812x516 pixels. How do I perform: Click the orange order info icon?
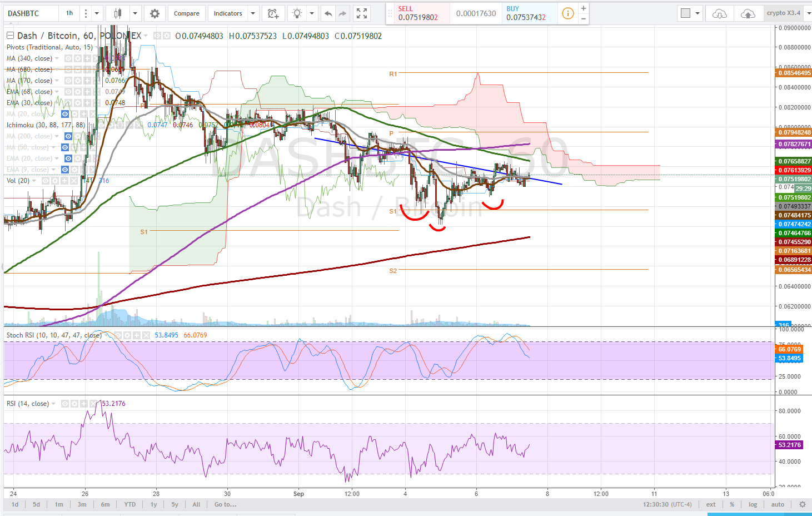(568, 13)
